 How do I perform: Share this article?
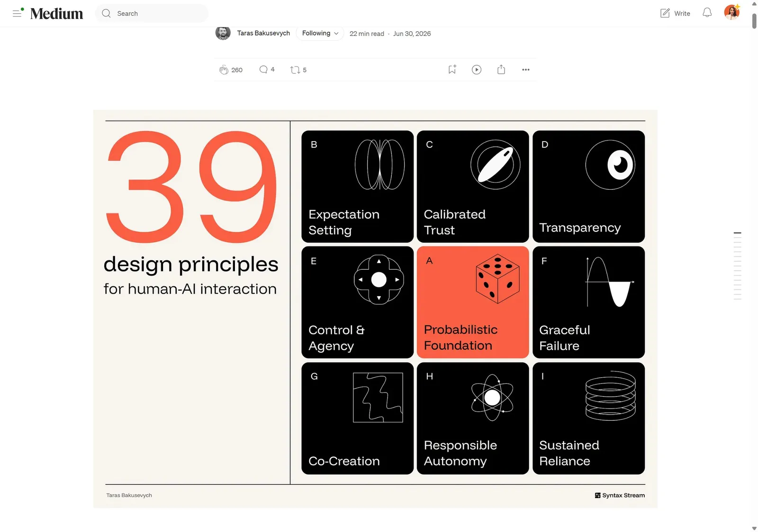click(501, 70)
